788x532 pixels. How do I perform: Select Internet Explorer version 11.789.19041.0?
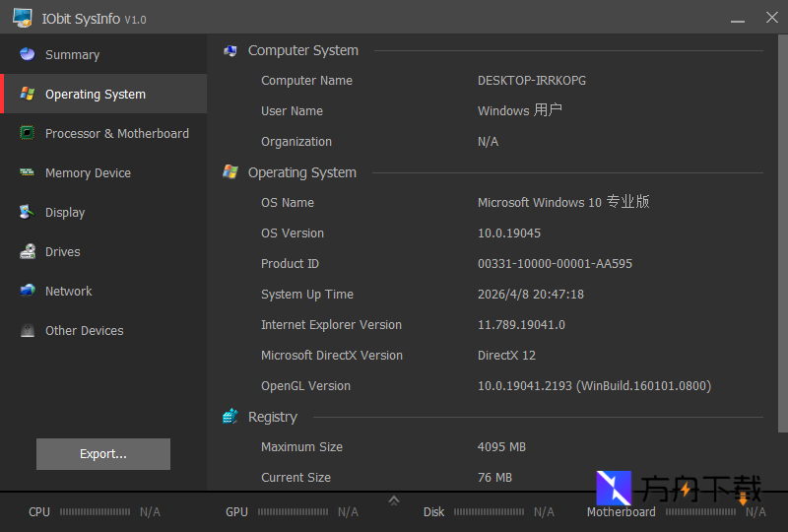521,325
